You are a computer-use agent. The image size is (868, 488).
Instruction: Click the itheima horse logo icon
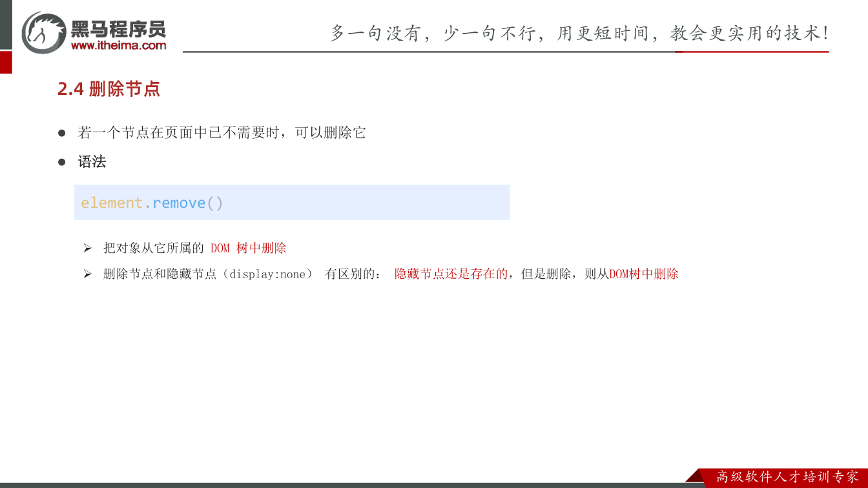(x=44, y=32)
